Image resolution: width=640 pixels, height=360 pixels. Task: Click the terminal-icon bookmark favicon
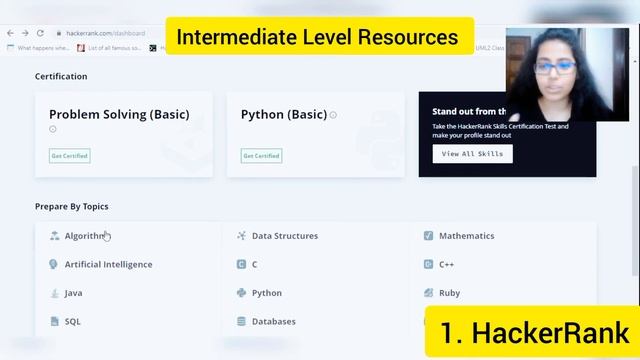click(x=153, y=48)
